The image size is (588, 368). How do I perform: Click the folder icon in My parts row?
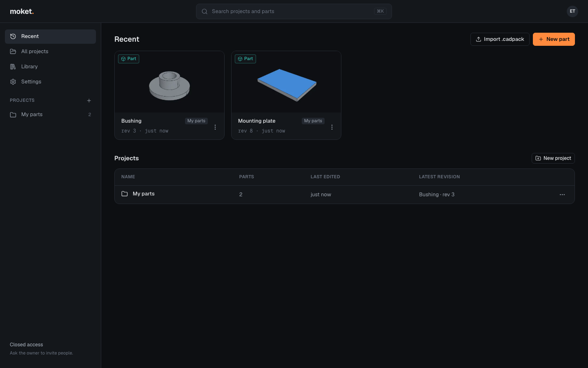coord(125,194)
